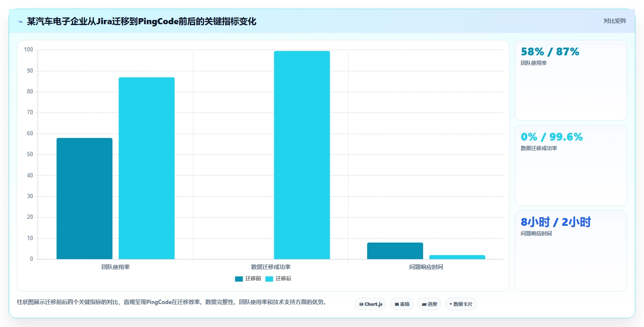Click the 问题响应时间 card caption
Screen dimensions: 644x327
[x=536, y=234]
